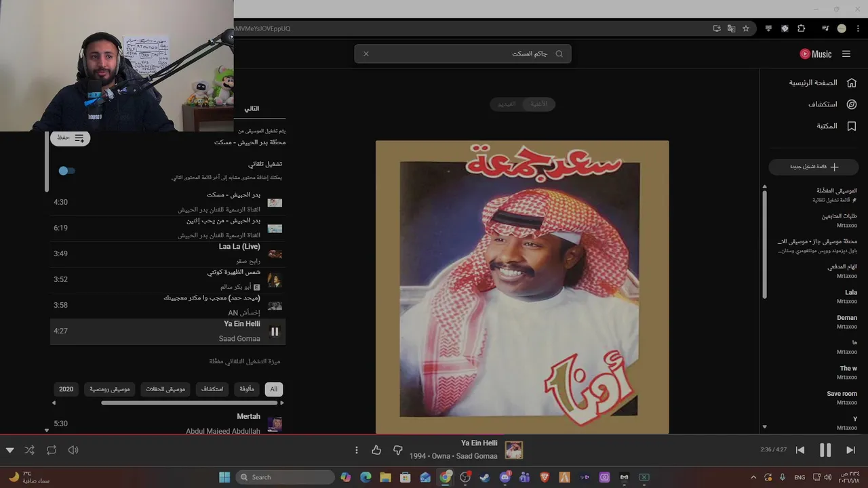Open المكتبة (Library) in sidebar
The width and height of the screenshot is (868, 488).
click(x=836, y=126)
